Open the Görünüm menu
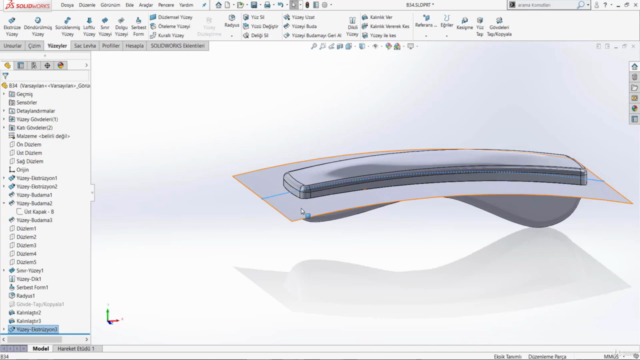 (110, 5)
